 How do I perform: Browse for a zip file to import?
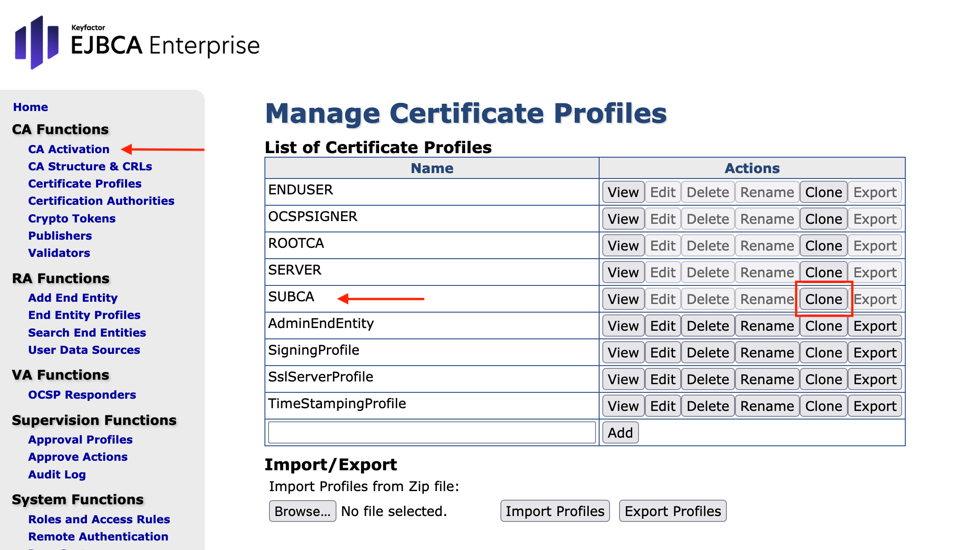coord(302,511)
